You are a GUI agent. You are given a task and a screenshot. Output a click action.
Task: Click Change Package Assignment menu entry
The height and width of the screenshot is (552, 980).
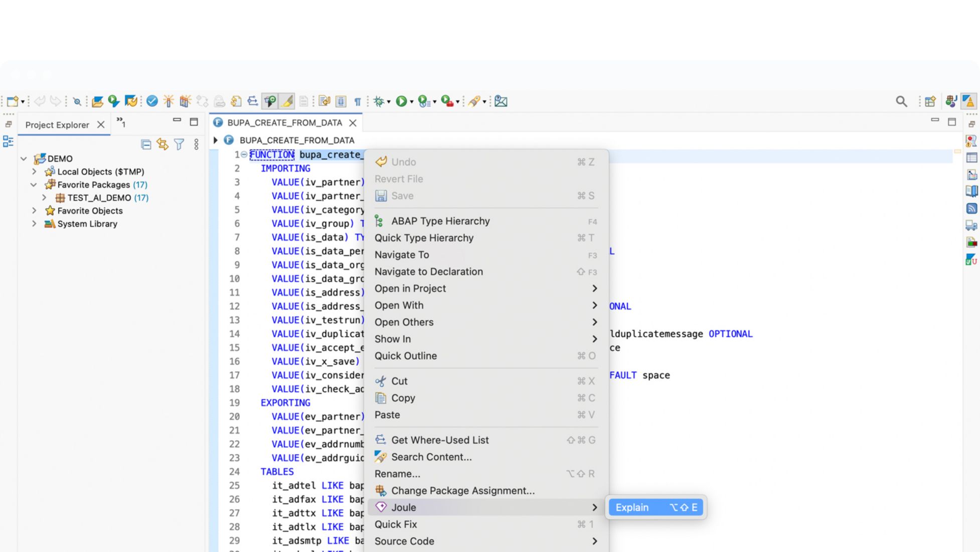click(462, 491)
